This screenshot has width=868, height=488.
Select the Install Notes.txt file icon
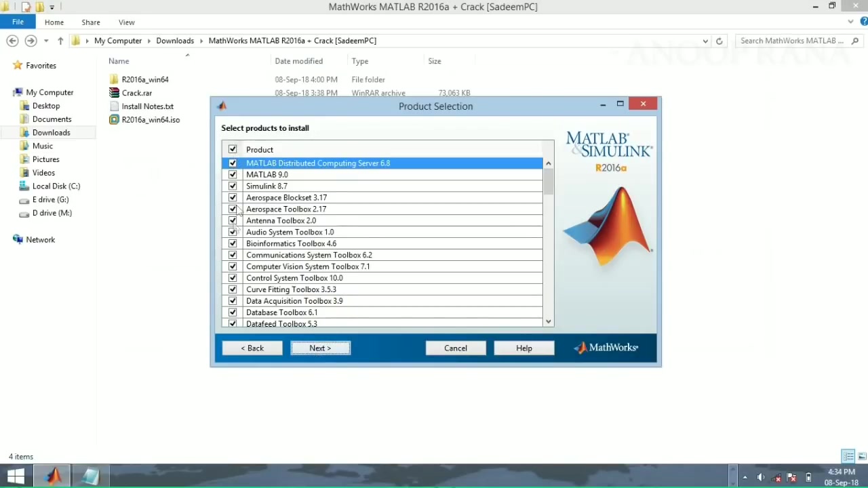(x=114, y=106)
